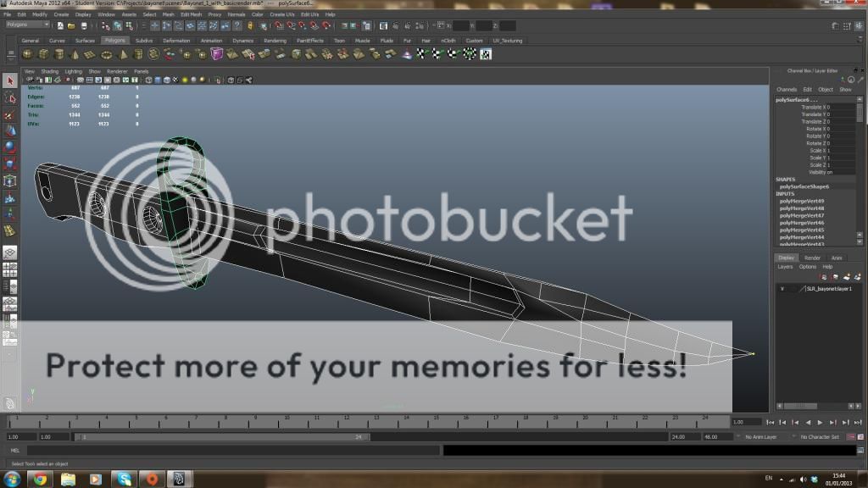
Task: Click the polygon cone shelf icon
Action: pyautogui.click(x=75, y=54)
